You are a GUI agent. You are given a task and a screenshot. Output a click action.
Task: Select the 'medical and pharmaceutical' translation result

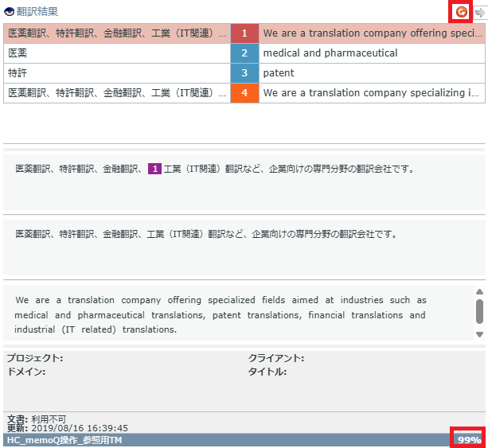[330, 53]
